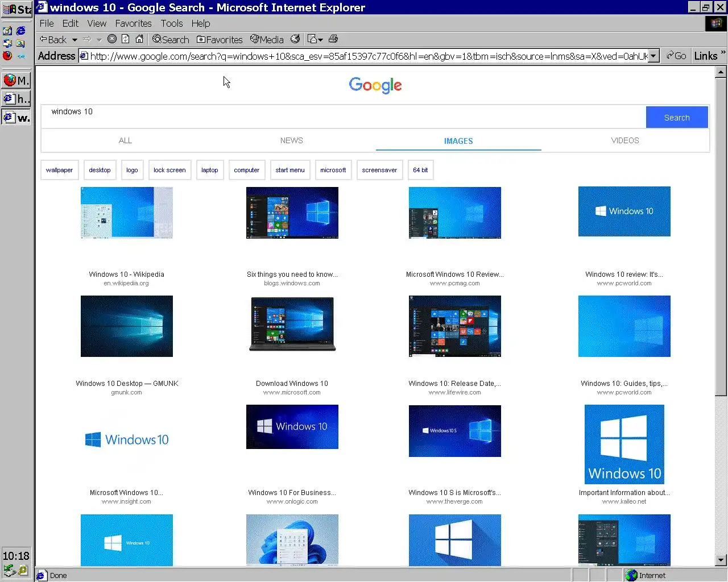The image size is (728, 582).
Task: Click the Print icon in toolbar
Action: coord(333,39)
